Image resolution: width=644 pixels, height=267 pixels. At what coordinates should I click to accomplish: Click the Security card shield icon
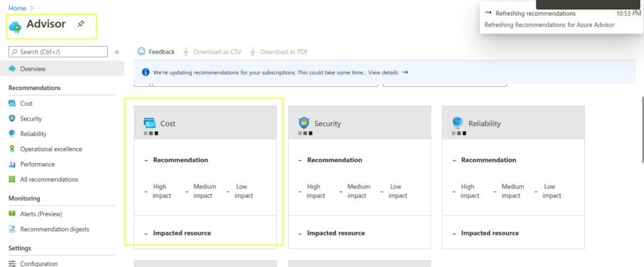304,123
